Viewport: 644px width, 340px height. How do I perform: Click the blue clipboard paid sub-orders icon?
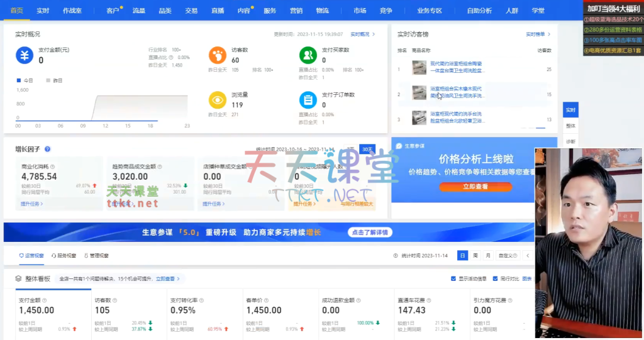point(308,100)
